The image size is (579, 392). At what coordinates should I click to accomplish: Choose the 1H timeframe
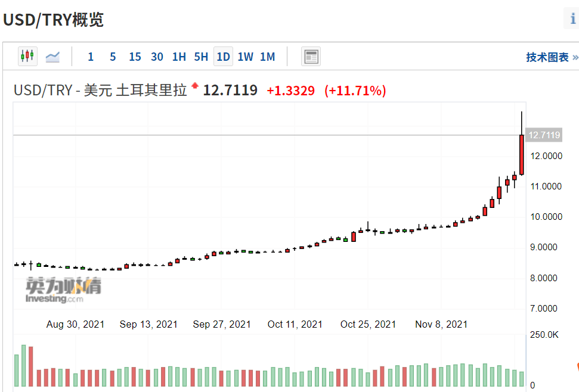pyautogui.click(x=179, y=57)
